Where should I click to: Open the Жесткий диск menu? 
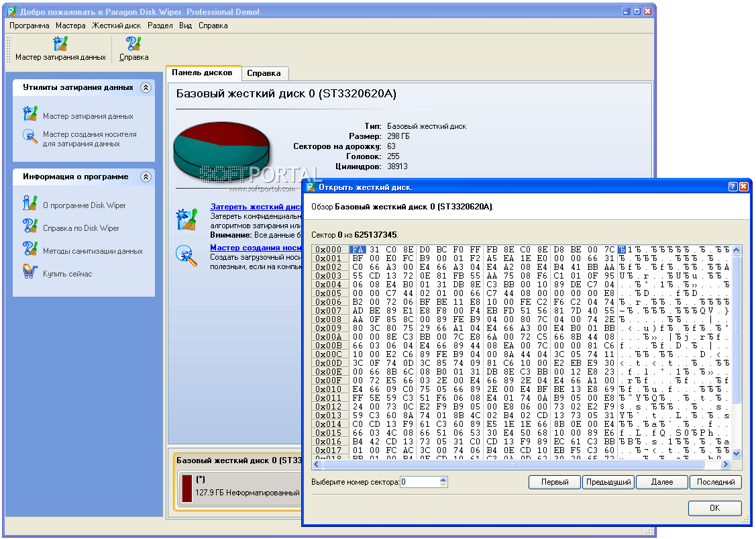coord(116,26)
